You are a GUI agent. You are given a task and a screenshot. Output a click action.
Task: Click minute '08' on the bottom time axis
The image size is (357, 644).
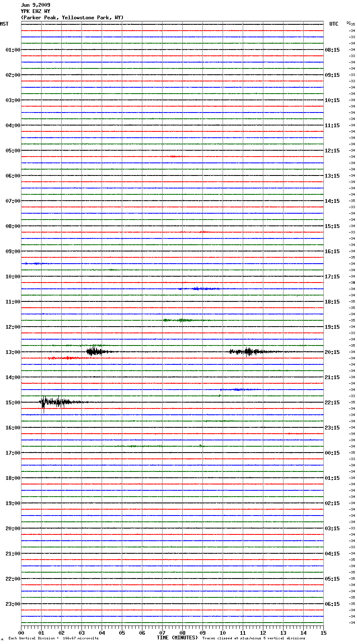click(182, 633)
